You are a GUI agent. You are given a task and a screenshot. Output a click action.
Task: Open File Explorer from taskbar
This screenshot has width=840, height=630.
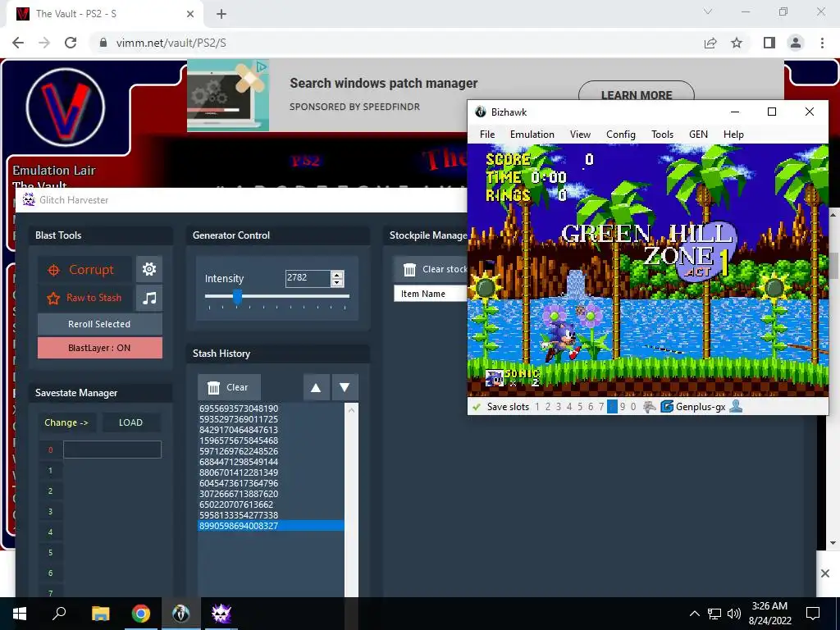pos(100,614)
